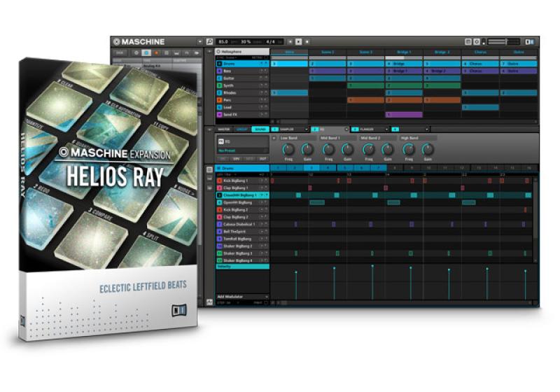Switch to the GROUP tab
Image resolution: width=560 pixels, height=392 pixels.
(x=242, y=129)
